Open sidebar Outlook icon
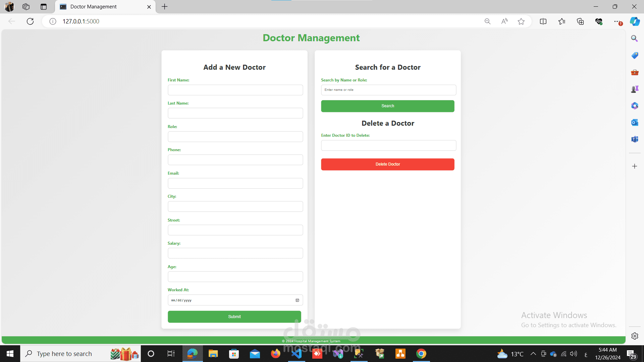The height and width of the screenshot is (362, 644). 635,122
